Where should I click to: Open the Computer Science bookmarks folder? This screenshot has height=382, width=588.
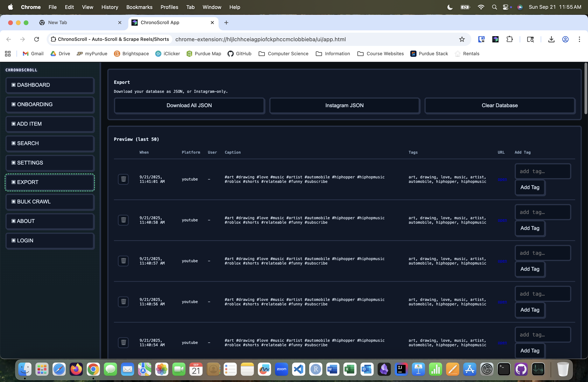(x=283, y=54)
